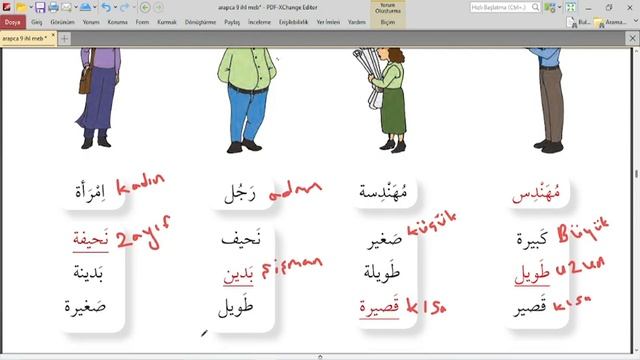Open the Form ribbon tab

[142, 22]
